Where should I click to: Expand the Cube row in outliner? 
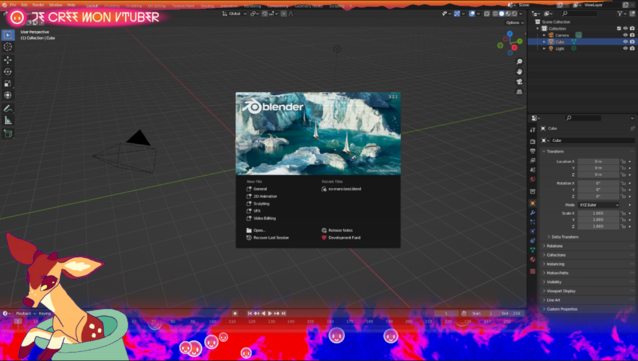[544, 42]
